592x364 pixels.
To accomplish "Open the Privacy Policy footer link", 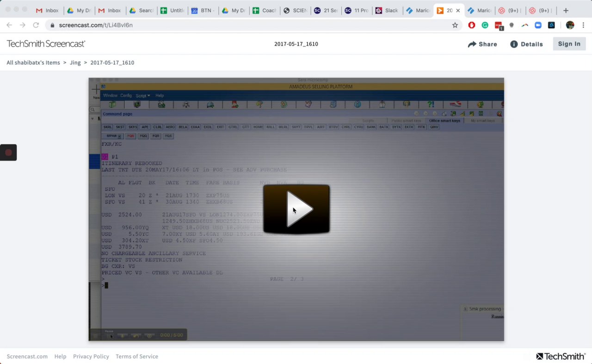I will click(x=91, y=356).
